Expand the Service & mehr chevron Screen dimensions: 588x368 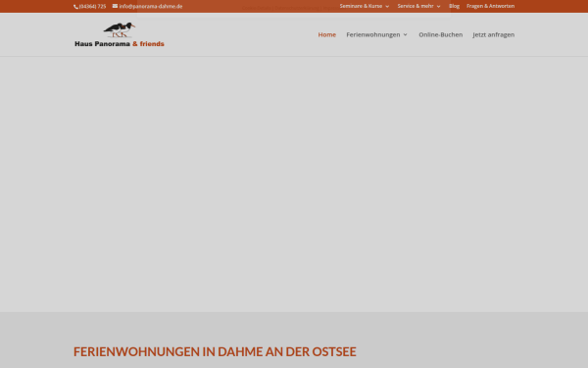(x=438, y=7)
